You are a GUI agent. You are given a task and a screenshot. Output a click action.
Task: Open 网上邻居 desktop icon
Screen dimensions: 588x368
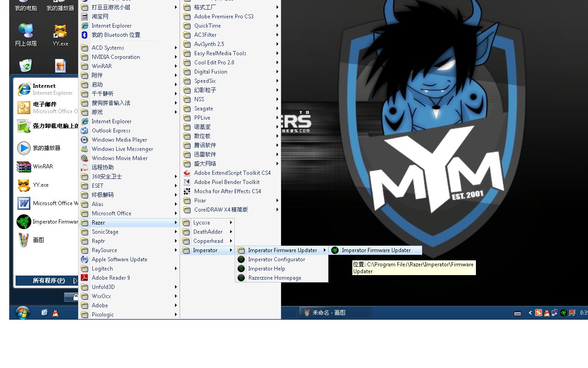click(26, 35)
